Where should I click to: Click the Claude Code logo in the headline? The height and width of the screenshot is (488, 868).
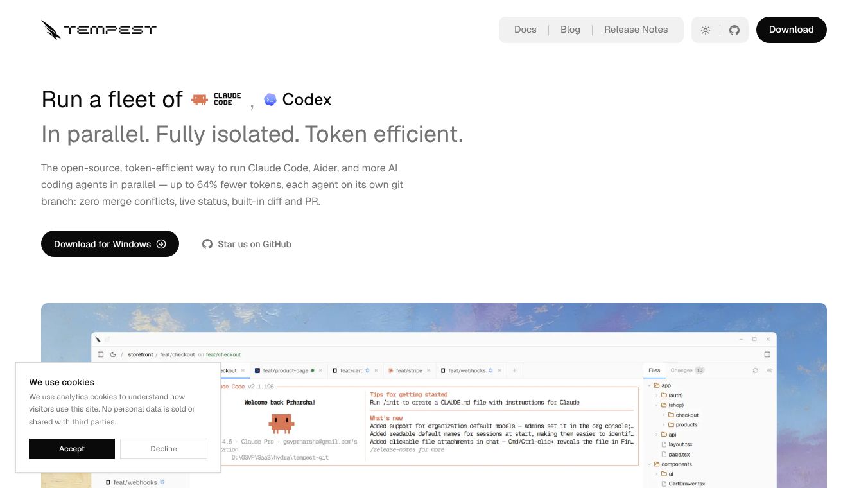[216, 100]
